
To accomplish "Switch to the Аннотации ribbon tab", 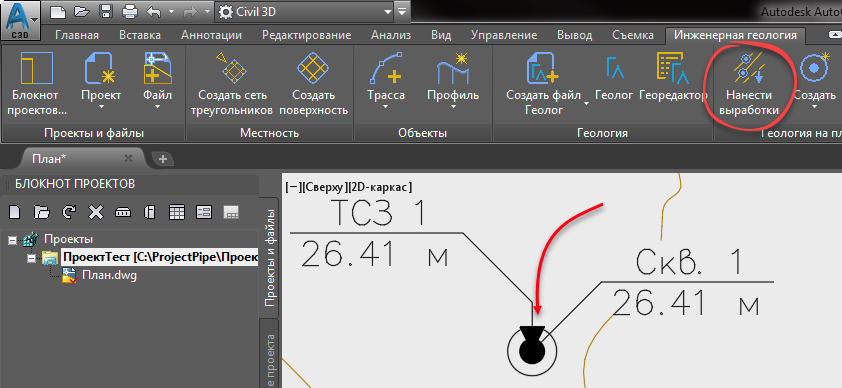I will (x=211, y=35).
